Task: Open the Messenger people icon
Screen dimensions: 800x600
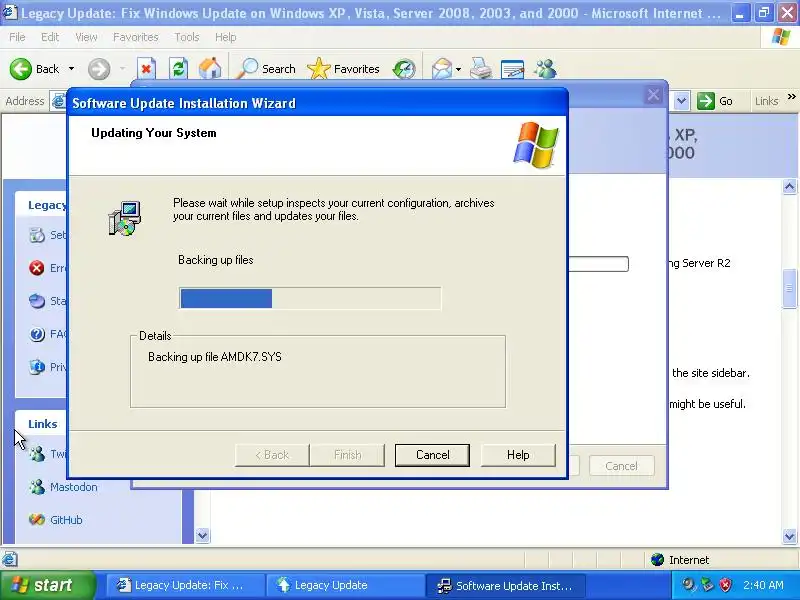Action: click(x=545, y=69)
